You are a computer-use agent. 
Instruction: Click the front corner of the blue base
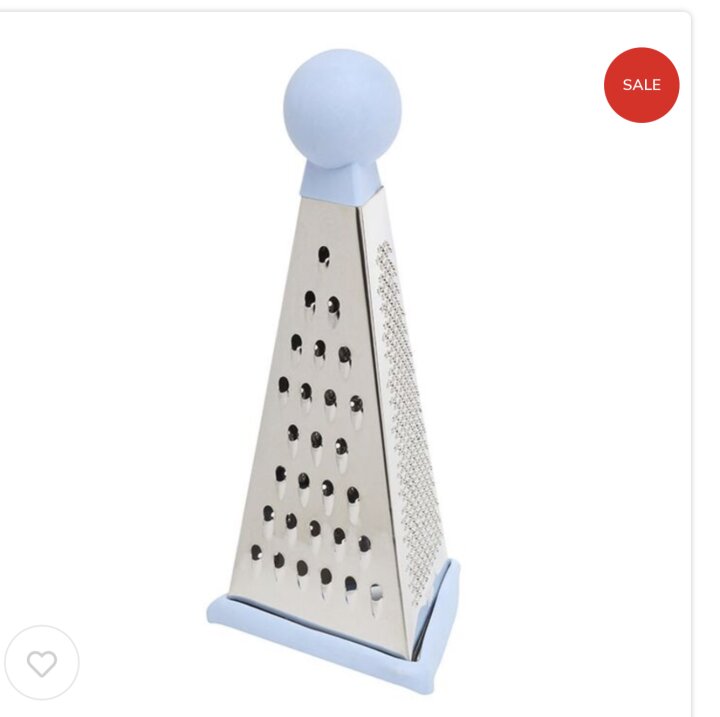(420, 673)
